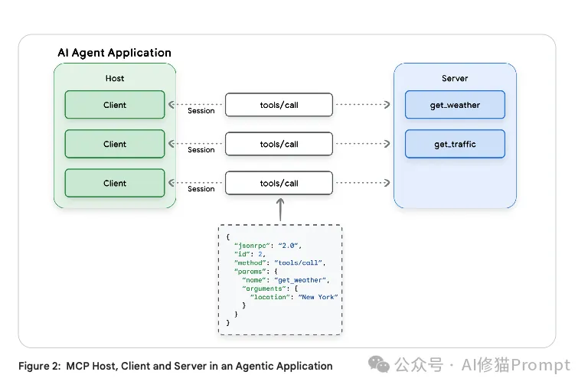
Task: Click the Server label heading
Action: point(455,78)
